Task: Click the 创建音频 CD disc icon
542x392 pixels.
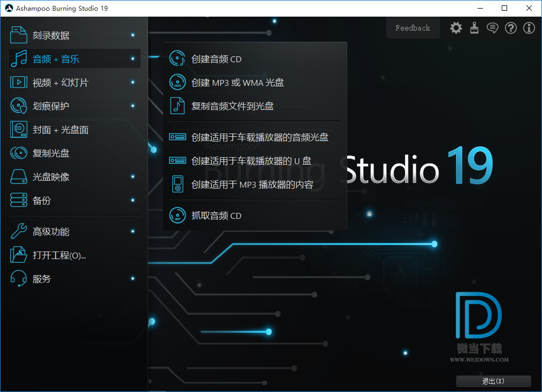Action: pyautogui.click(x=177, y=58)
